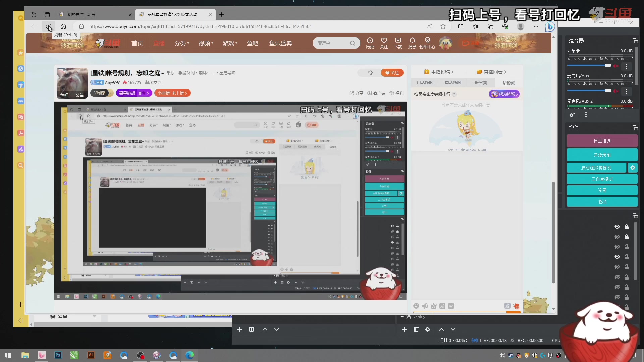644x362 pixels.
Task: Click 启动虚拟摄像机 button
Action: (x=596, y=168)
